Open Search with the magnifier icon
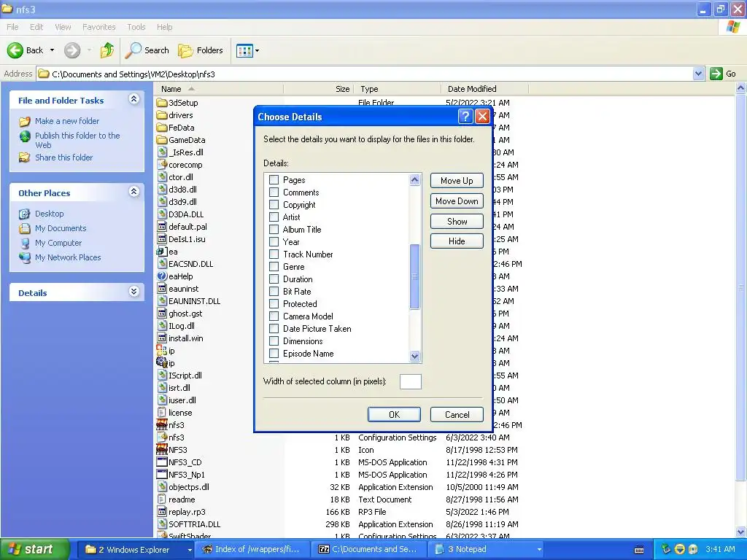 coord(133,50)
